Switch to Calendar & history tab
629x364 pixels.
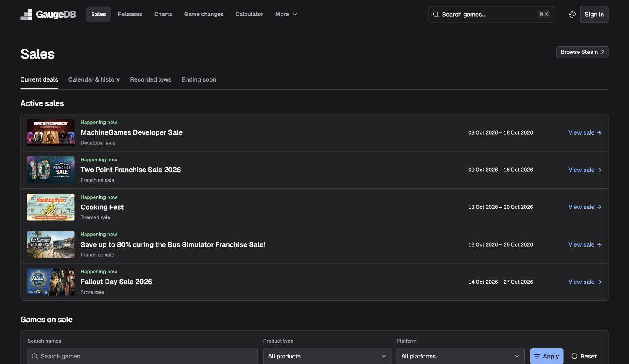pos(94,79)
